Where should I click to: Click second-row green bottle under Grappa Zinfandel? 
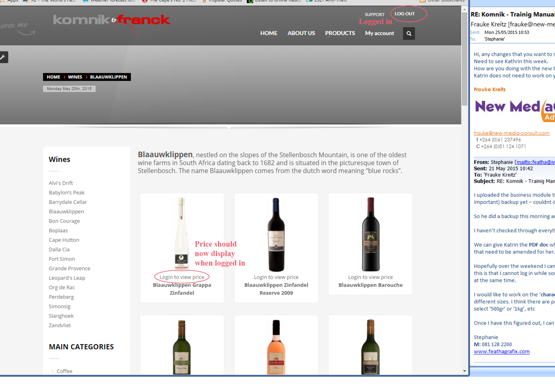[x=182, y=347]
